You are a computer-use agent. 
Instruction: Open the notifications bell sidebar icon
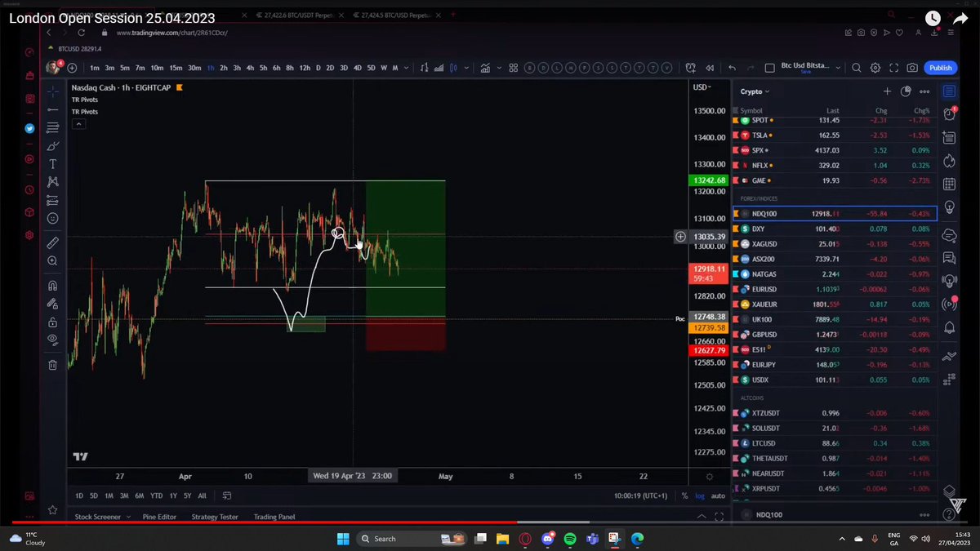(949, 327)
